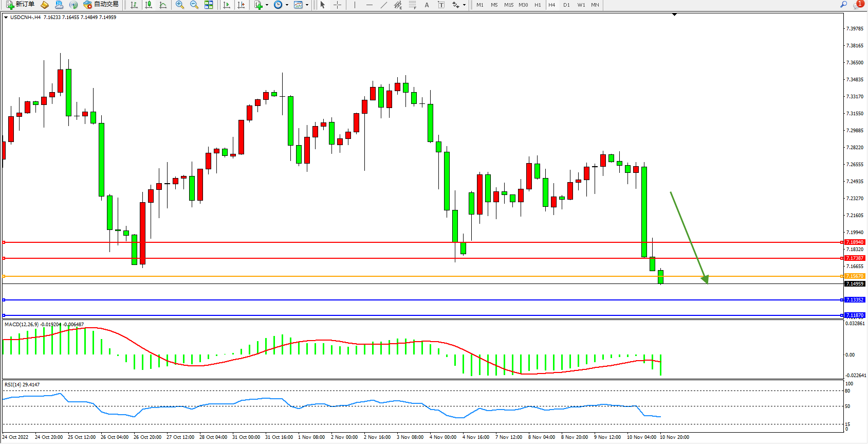
Task: Select the crosshair tool
Action: tap(337, 5)
